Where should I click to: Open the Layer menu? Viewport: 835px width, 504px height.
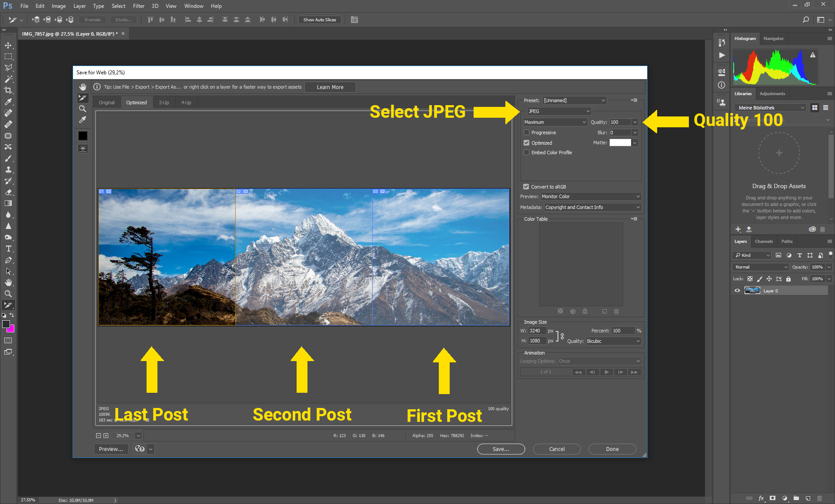[x=79, y=6]
